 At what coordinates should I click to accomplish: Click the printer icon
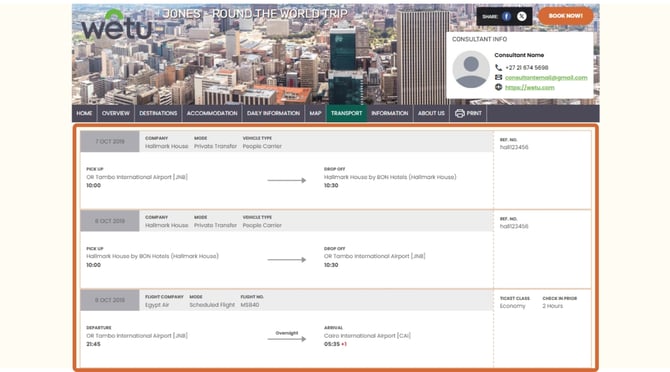coord(460,113)
